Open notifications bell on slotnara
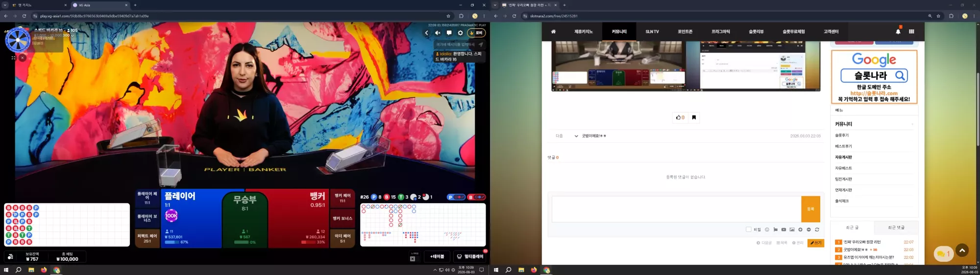The width and height of the screenshot is (980, 275). click(x=898, y=31)
